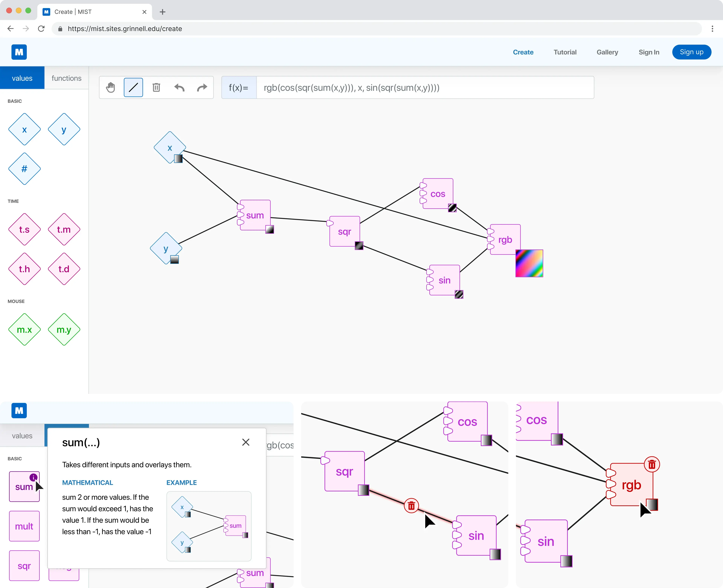
Task: Select the t.s time value diamond
Action: click(x=24, y=230)
